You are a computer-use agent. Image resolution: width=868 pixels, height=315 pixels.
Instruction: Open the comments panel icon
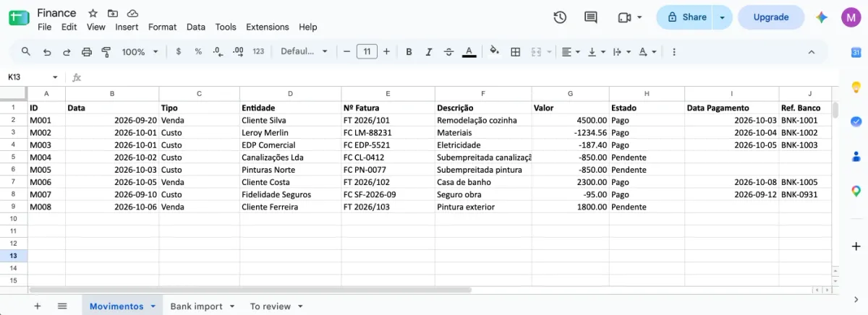click(x=591, y=17)
